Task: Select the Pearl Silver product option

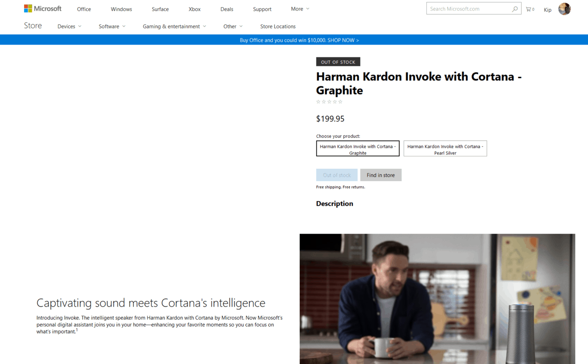Action: pos(445,148)
